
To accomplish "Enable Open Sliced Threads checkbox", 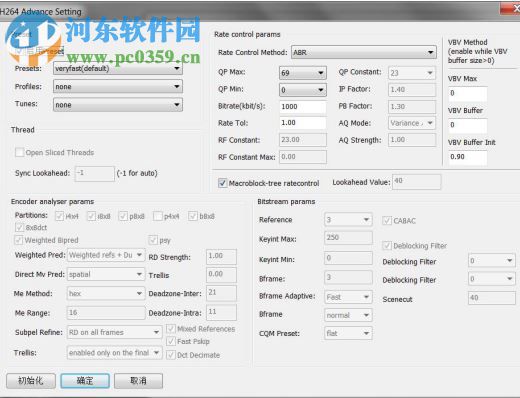I will pyautogui.click(x=20, y=152).
